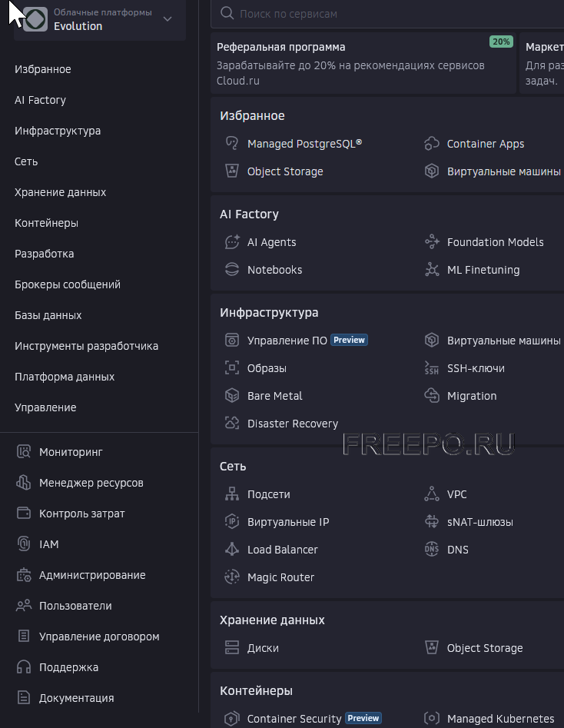Select AI Factory in the left sidebar
Screen dimensions: 564x728
[x=41, y=100]
